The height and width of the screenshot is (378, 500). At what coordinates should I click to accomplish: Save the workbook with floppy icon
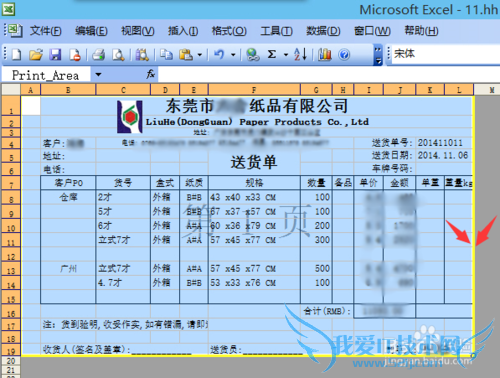(x=55, y=54)
